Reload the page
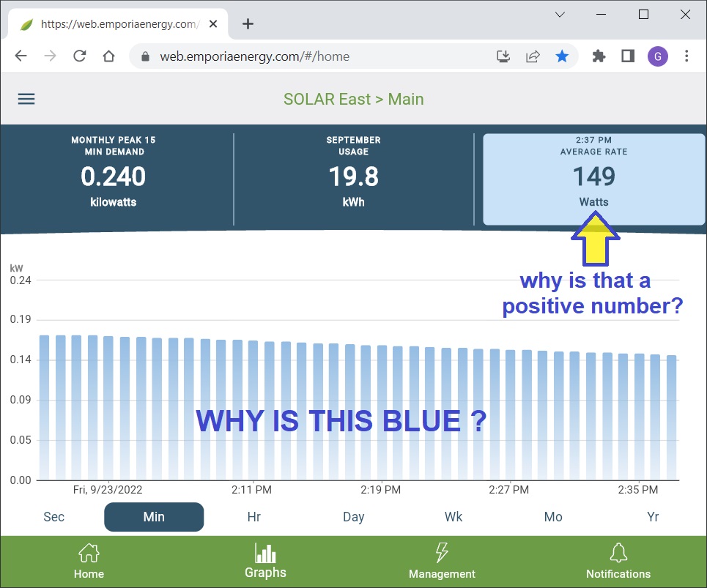Image resolution: width=707 pixels, height=588 pixels. 79,56
